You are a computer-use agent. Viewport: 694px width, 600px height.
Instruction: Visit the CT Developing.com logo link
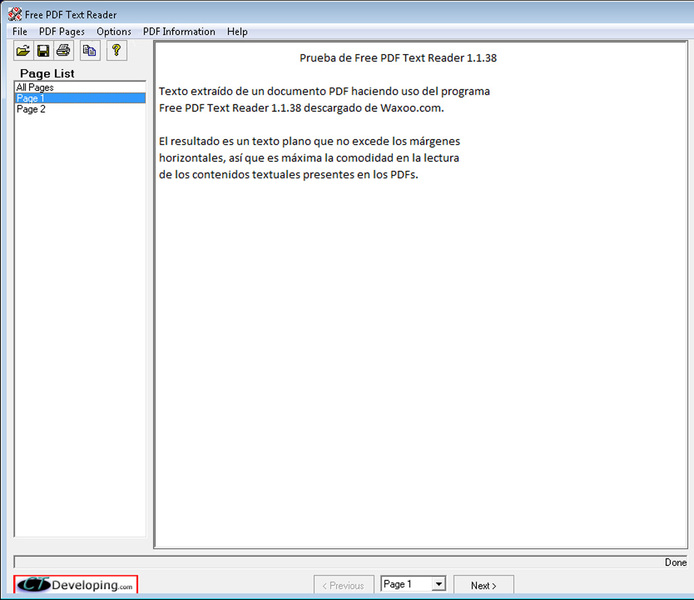point(76,585)
